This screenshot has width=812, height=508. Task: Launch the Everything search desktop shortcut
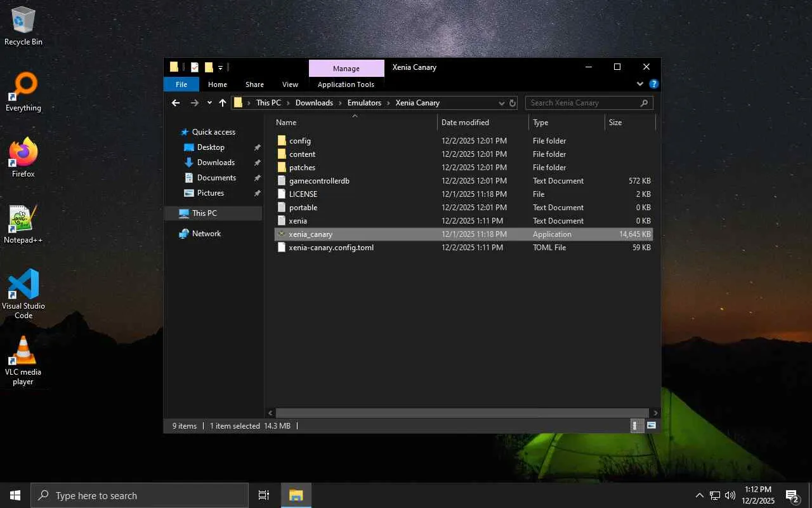point(23,92)
